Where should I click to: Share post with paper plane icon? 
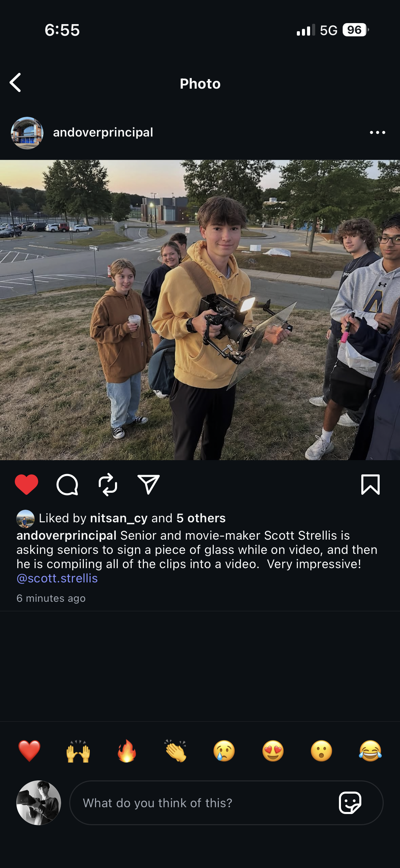[x=149, y=484]
